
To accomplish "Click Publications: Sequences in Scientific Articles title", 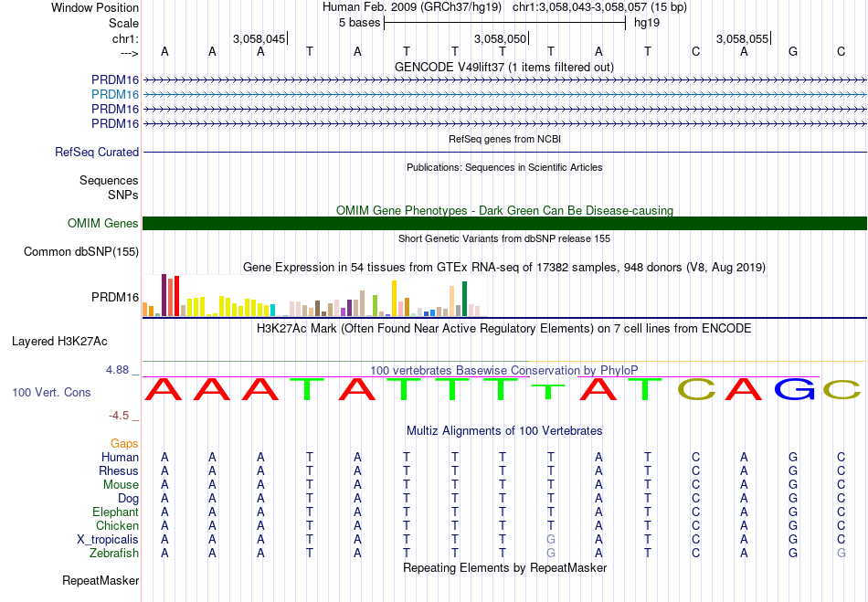I will [504, 168].
